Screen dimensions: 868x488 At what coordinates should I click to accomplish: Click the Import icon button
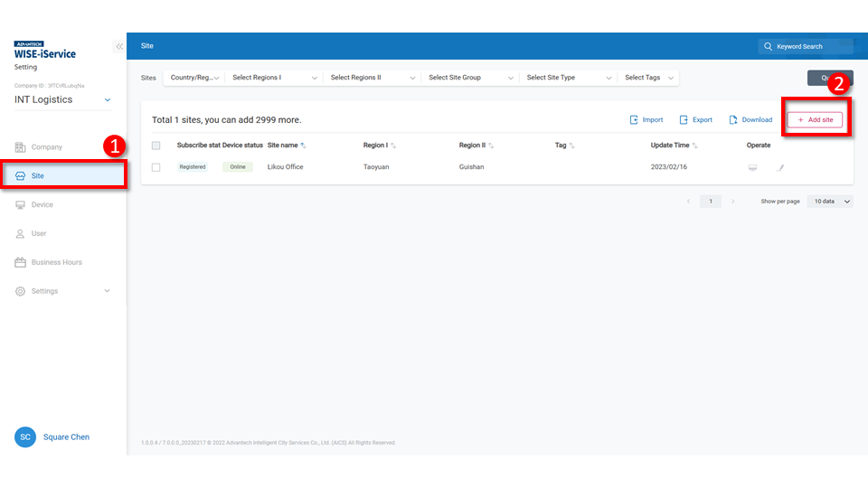coord(646,119)
